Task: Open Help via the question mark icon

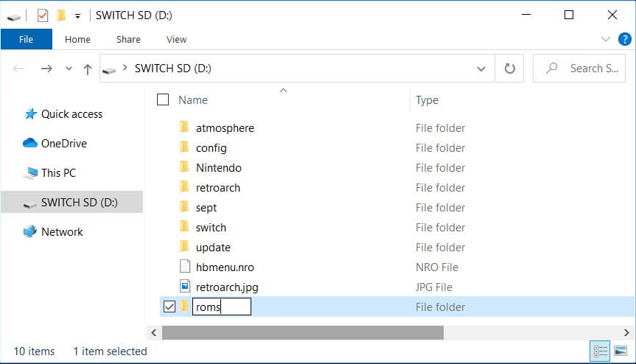Action: coord(625,39)
